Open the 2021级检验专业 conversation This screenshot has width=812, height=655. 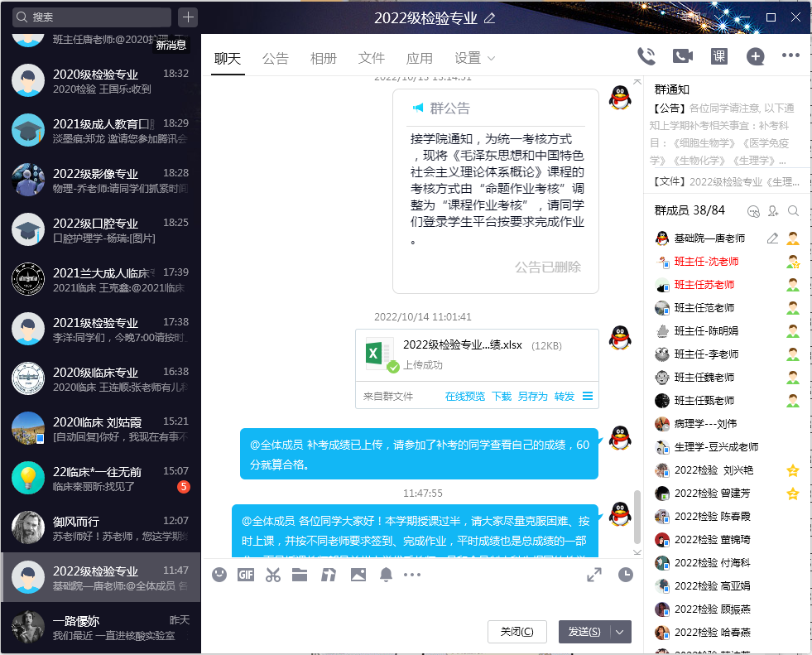(100, 330)
